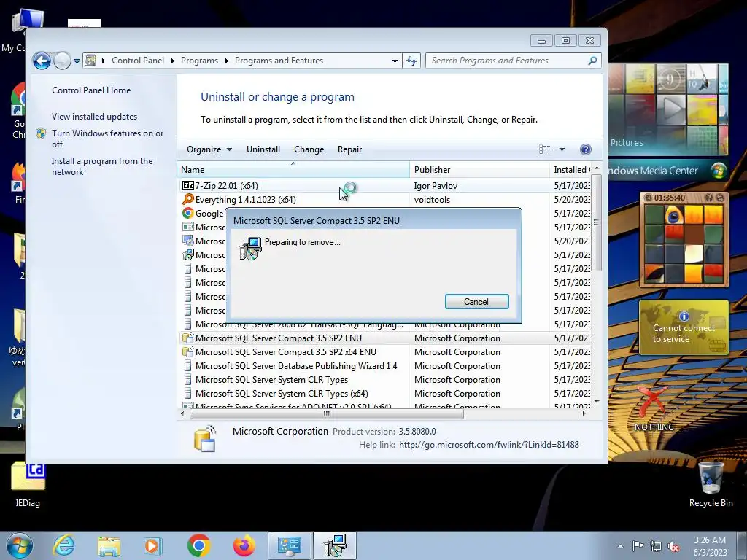Click the address bar refresh button
The height and width of the screenshot is (560, 747).
pyautogui.click(x=411, y=61)
